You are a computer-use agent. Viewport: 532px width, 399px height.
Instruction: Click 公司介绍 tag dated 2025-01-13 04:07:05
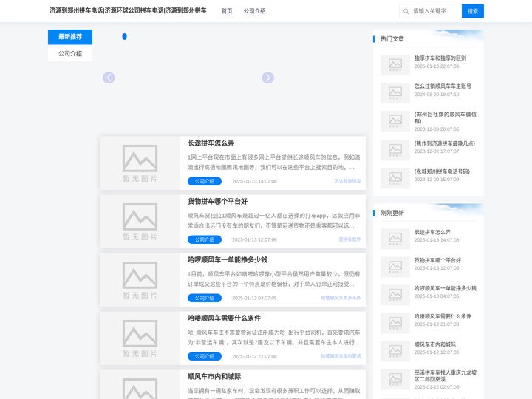(x=205, y=298)
